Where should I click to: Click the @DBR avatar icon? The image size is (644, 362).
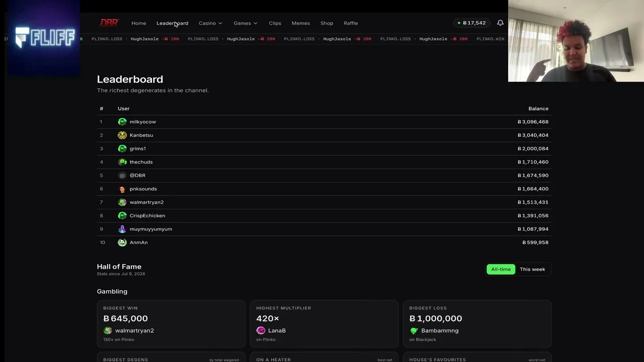click(x=122, y=175)
